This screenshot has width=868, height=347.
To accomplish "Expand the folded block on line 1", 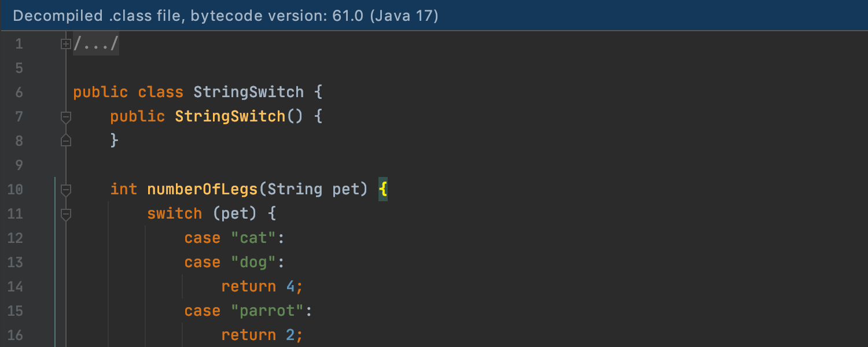I will pos(66,44).
